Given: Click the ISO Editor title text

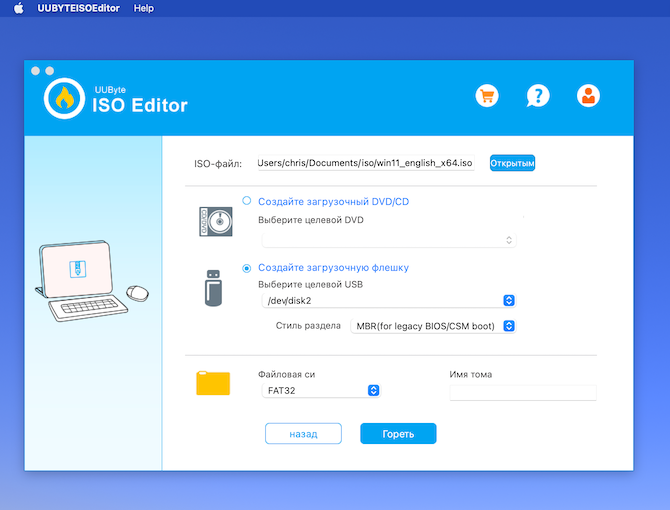Looking at the screenshot, I should point(140,105).
